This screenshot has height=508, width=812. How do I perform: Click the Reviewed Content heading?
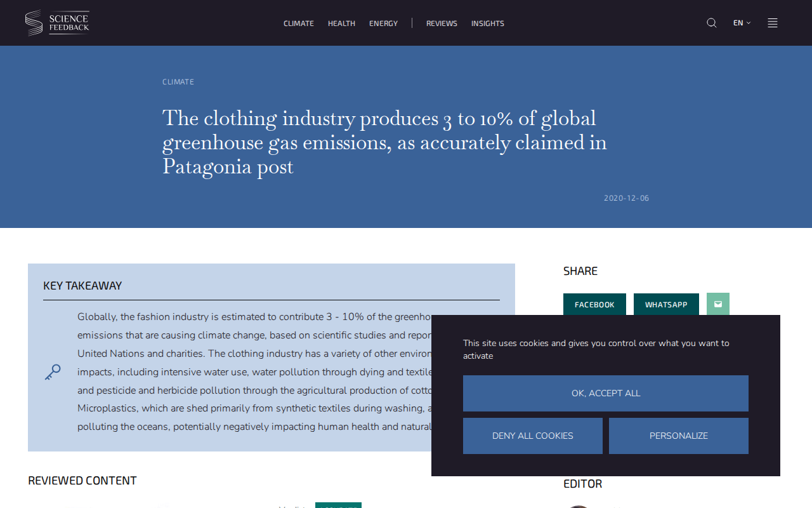[x=82, y=481]
